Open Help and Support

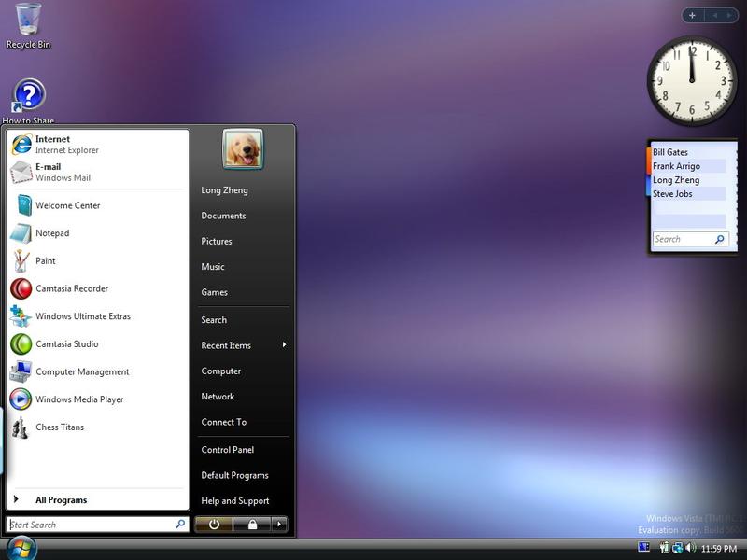click(235, 501)
